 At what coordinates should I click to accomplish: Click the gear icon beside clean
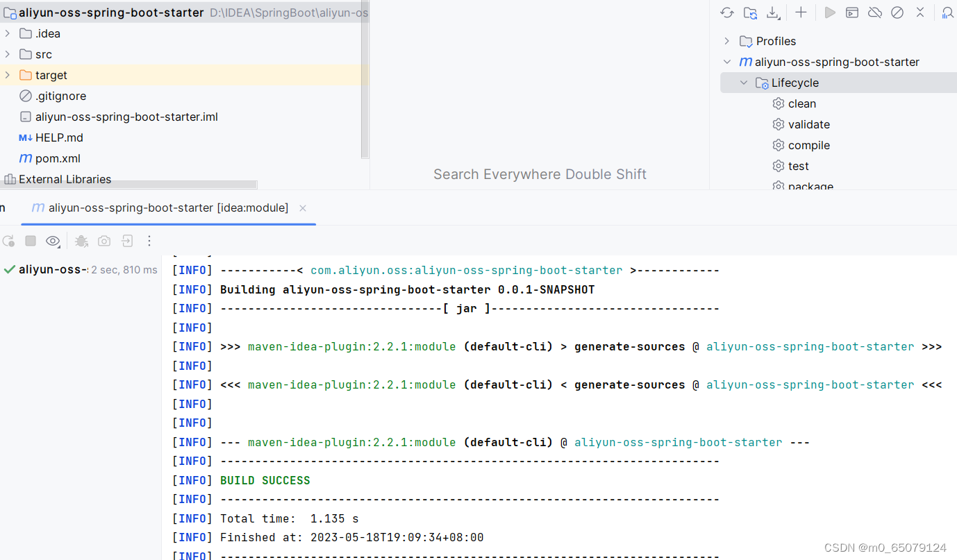779,103
